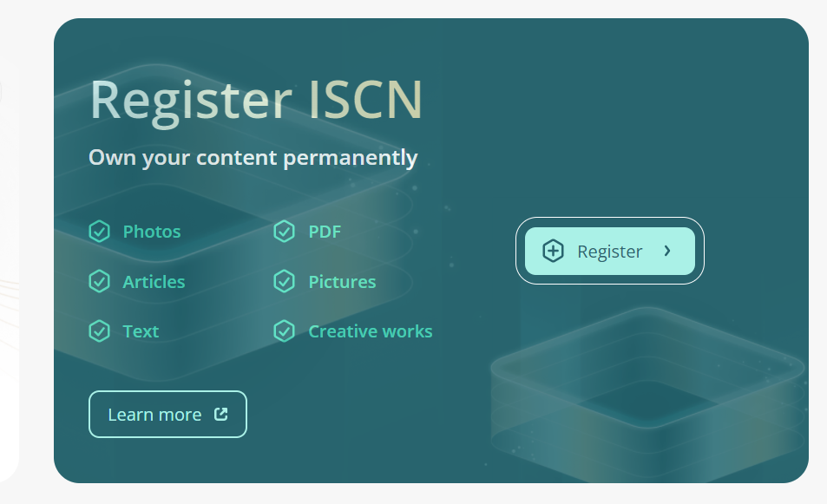827x504 pixels.
Task: Click the Own your content permanently subtitle
Action: (x=253, y=158)
